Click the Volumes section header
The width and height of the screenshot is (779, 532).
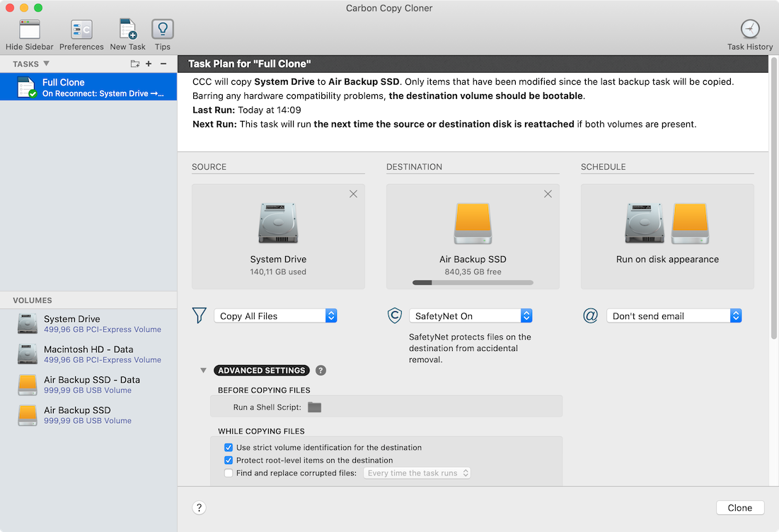click(88, 300)
